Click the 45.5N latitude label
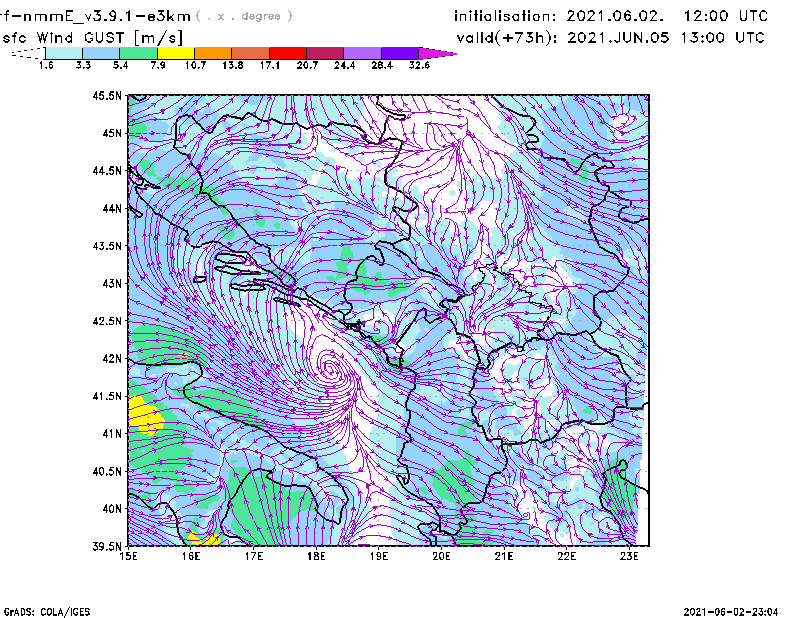This screenshot has width=800, height=618. [x=107, y=95]
